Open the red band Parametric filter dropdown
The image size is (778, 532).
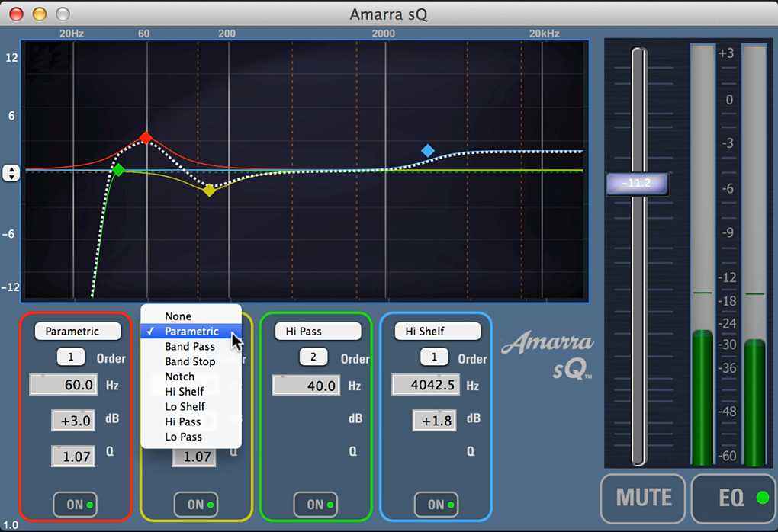pyautogui.click(x=77, y=332)
